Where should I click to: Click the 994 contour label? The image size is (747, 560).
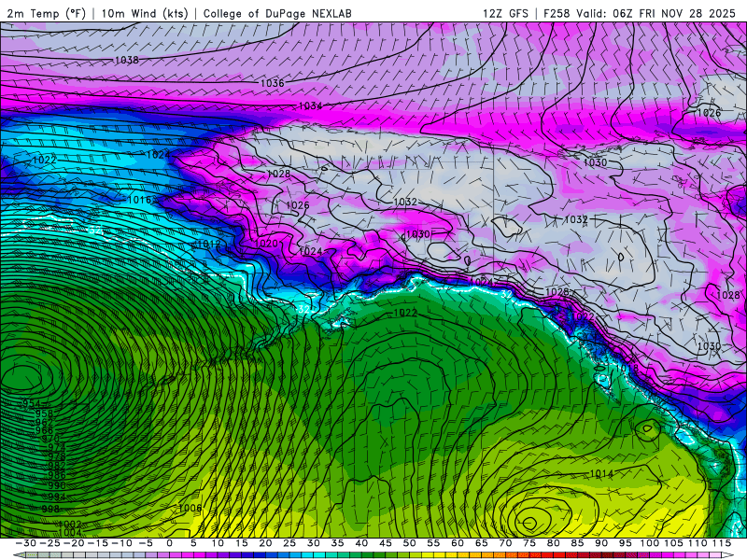(56, 497)
